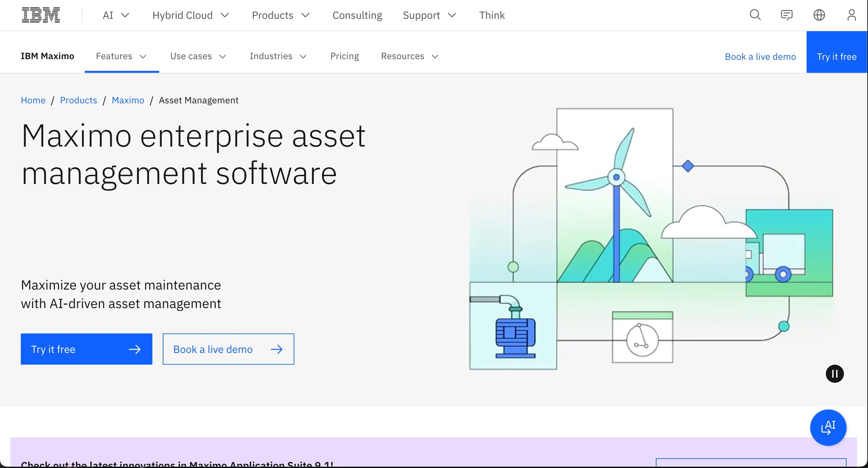This screenshot has width=868, height=468.
Task: Open the Use cases menu
Action: (x=198, y=56)
